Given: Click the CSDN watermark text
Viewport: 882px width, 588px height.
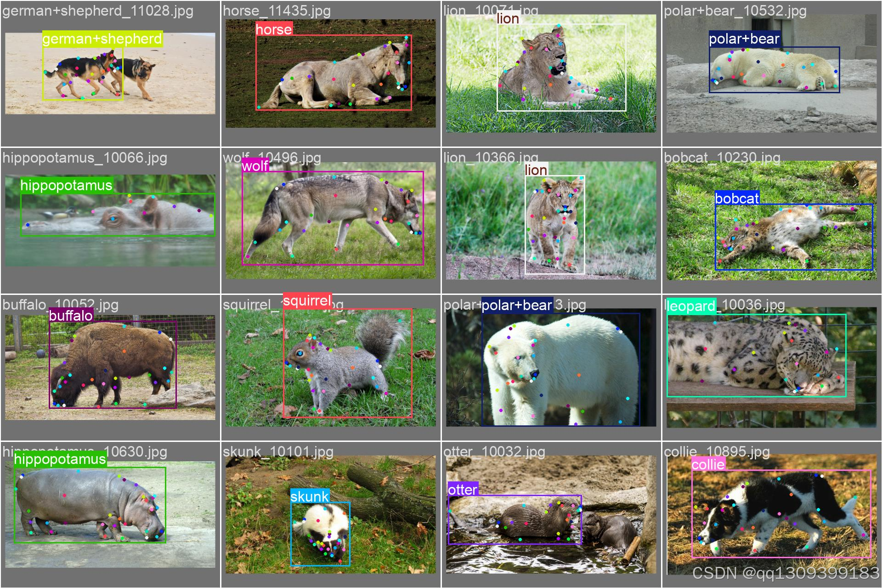Looking at the screenshot, I should pos(785,573).
